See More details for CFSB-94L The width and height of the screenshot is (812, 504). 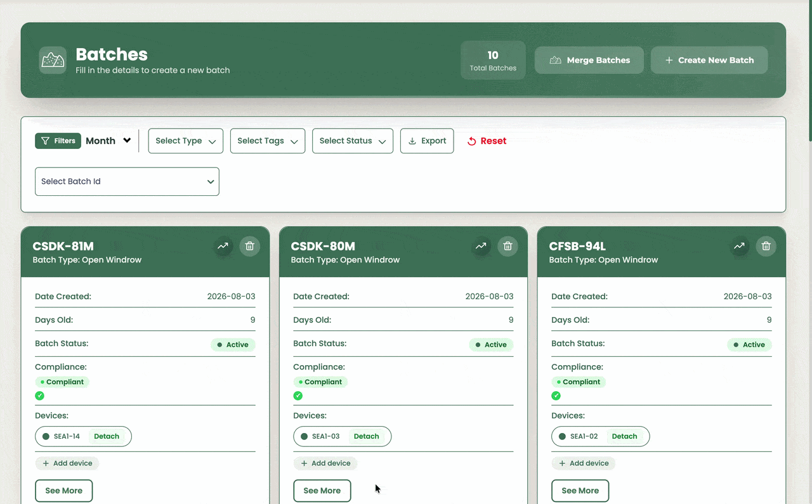tap(580, 491)
